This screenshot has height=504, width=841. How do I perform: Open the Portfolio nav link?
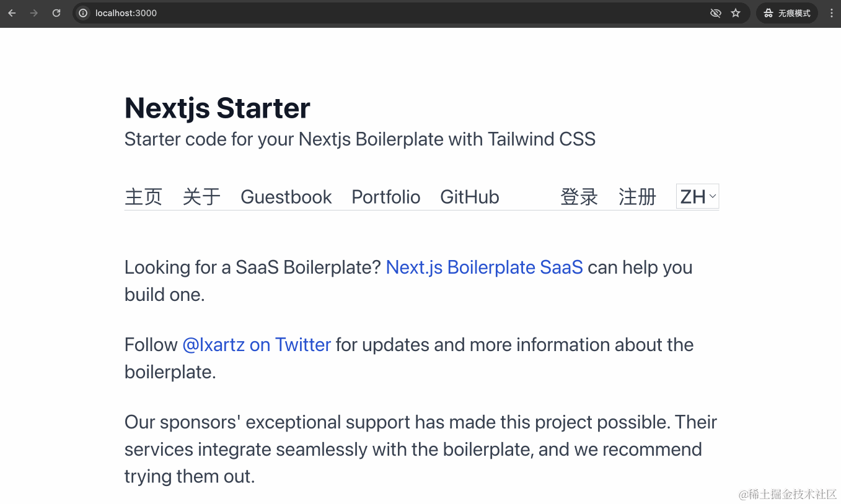pyautogui.click(x=385, y=197)
